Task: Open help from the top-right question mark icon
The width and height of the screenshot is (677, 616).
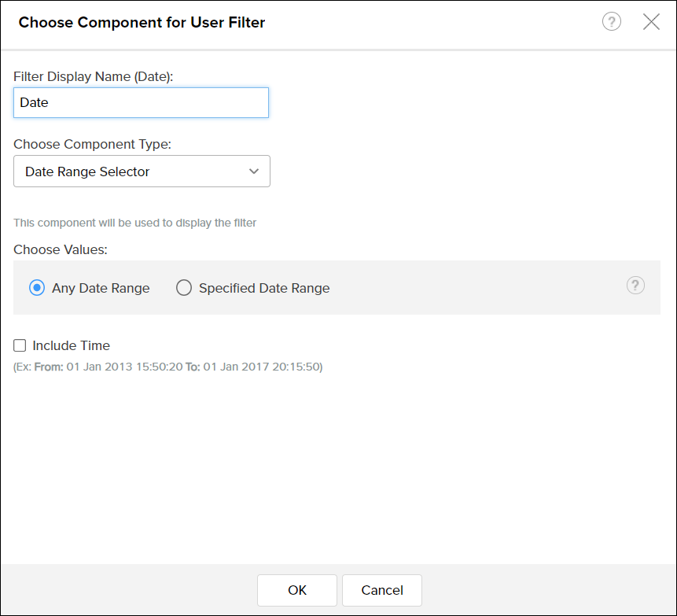Action: click(612, 21)
